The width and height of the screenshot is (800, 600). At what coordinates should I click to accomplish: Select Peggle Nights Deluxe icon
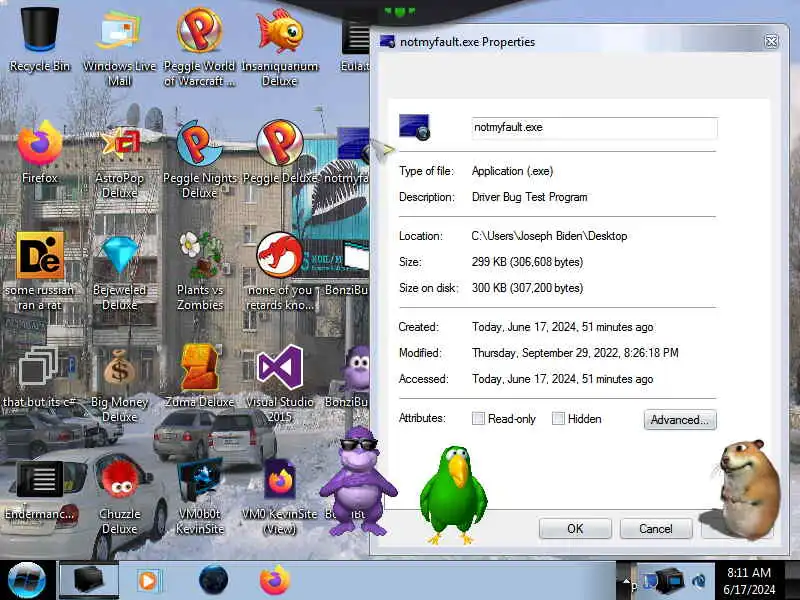click(199, 161)
